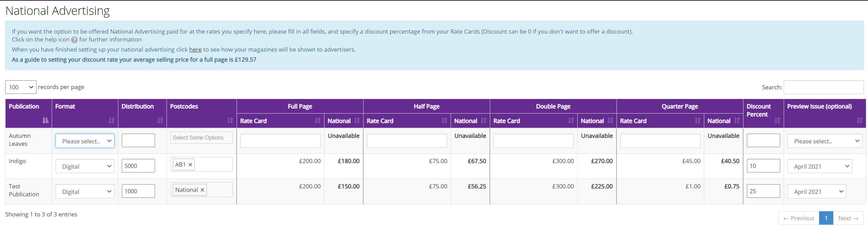Image resolution: width=868 pixels, height=232 pixels.
Task: Click the help icon in the info banner
Action: click(74, 40)
